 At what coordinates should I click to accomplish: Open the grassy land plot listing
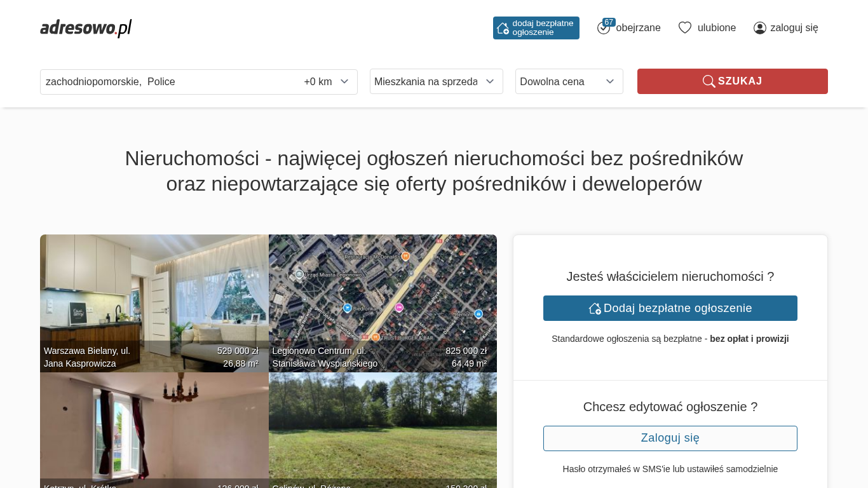point(383,426)
